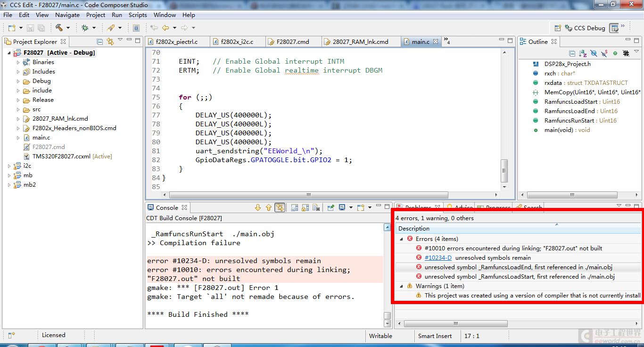Open the New file dropdown arrow

pyautogui.click(x=20, y=28)
